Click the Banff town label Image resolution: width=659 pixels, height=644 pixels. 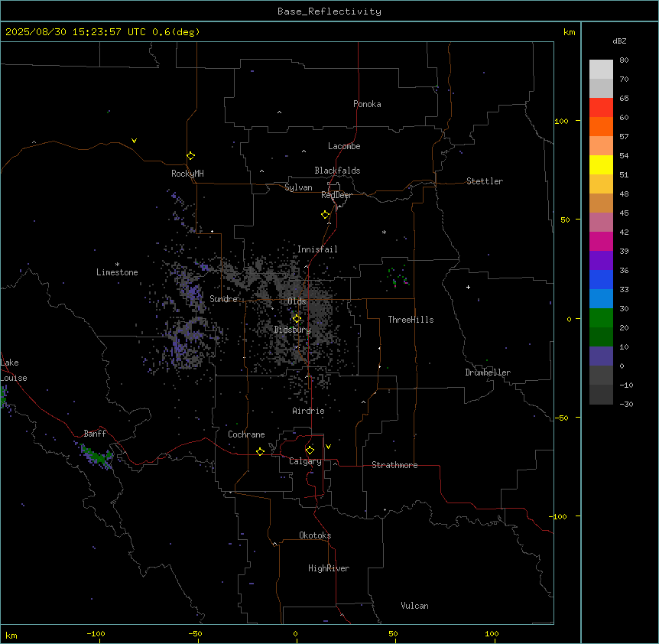click(95, 434)
